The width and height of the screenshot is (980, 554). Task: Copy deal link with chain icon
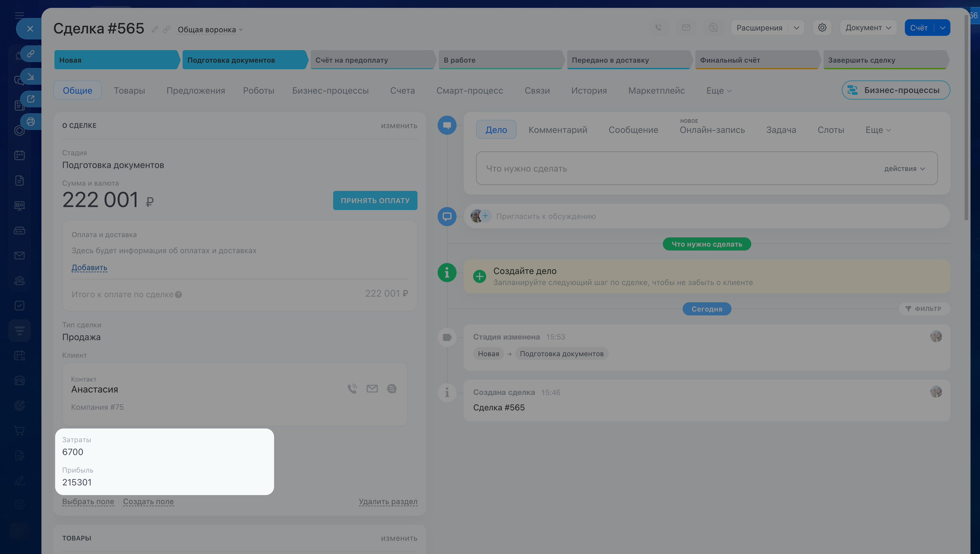pos(166,30)
